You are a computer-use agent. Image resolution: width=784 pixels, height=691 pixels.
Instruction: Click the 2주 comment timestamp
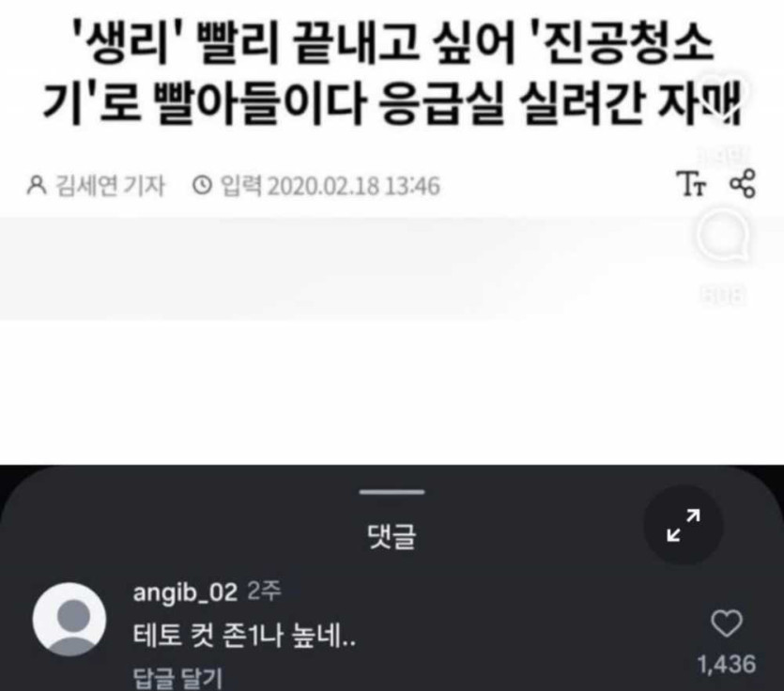(265, 591)
